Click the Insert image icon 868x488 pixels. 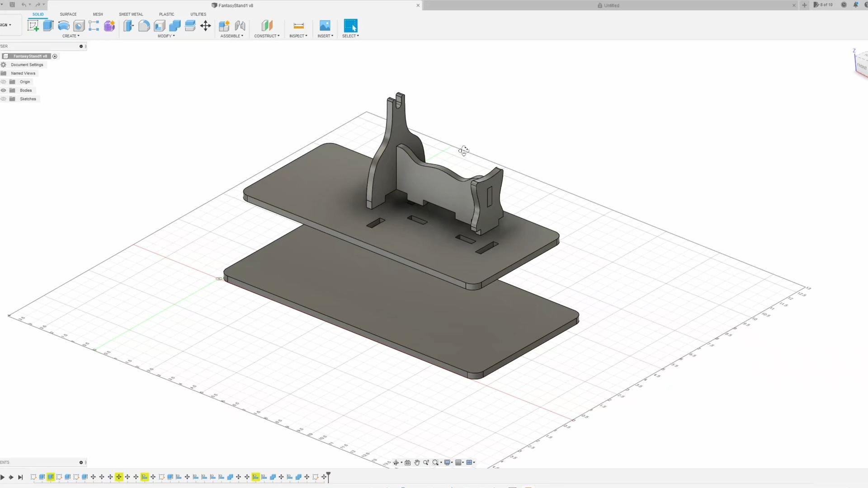pyautogui.click(x=325, y=26)
